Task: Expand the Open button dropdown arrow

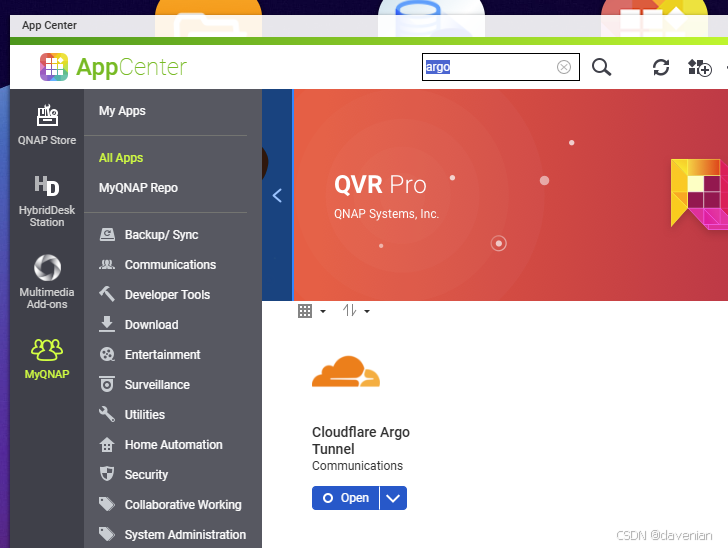Action: tap(393, 498)
